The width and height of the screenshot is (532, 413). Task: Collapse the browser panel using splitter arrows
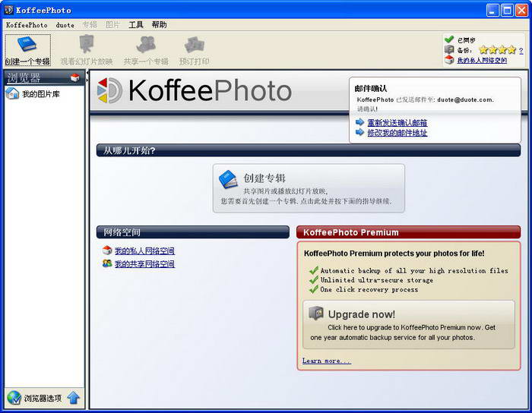[x=87, y=76]
